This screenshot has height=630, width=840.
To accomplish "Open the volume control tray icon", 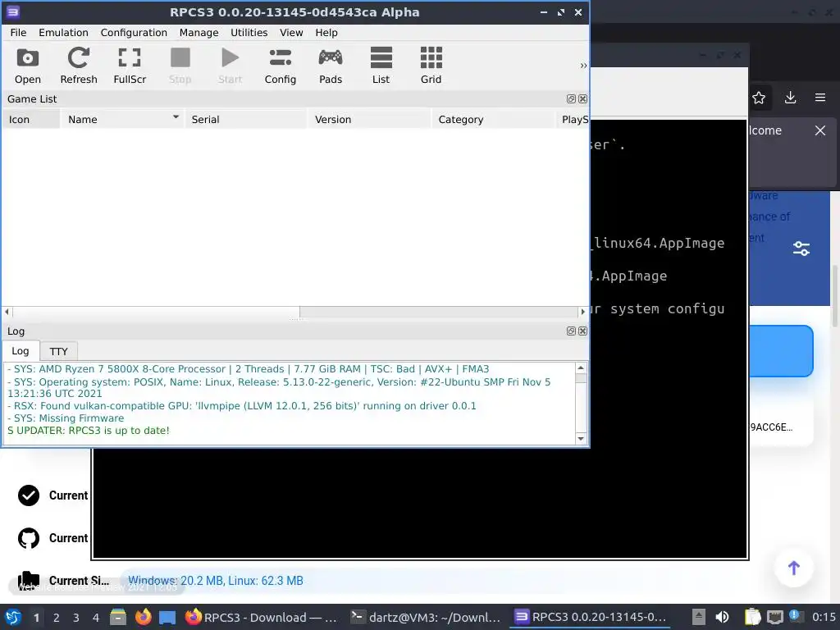I will (722, 617).
